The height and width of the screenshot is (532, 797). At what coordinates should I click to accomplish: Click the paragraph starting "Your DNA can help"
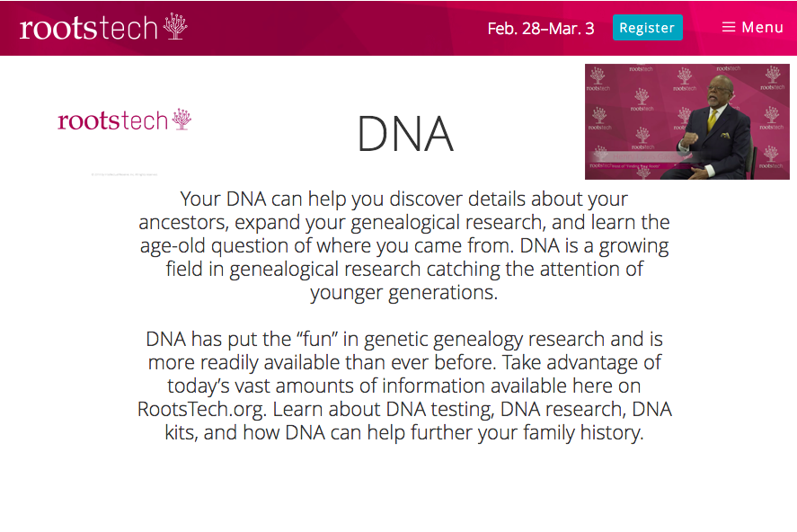pos(404,246)
